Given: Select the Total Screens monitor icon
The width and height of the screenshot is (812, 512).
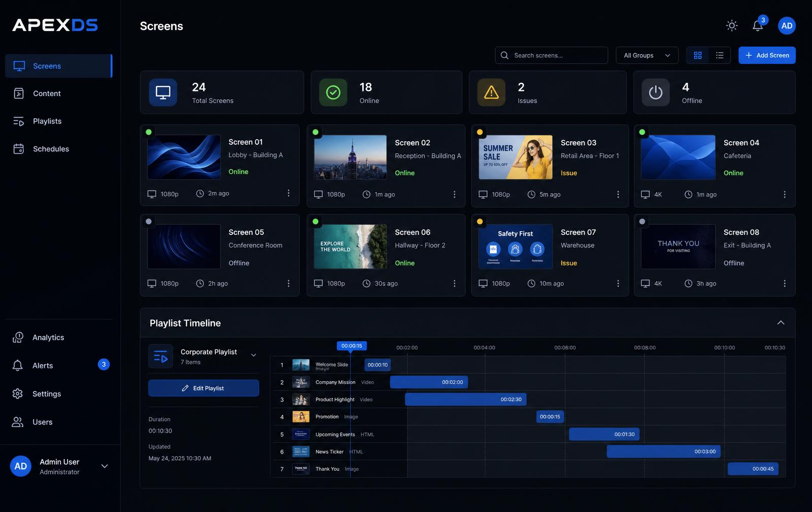Looking at the screenshot, I should [x=163, y=92].
